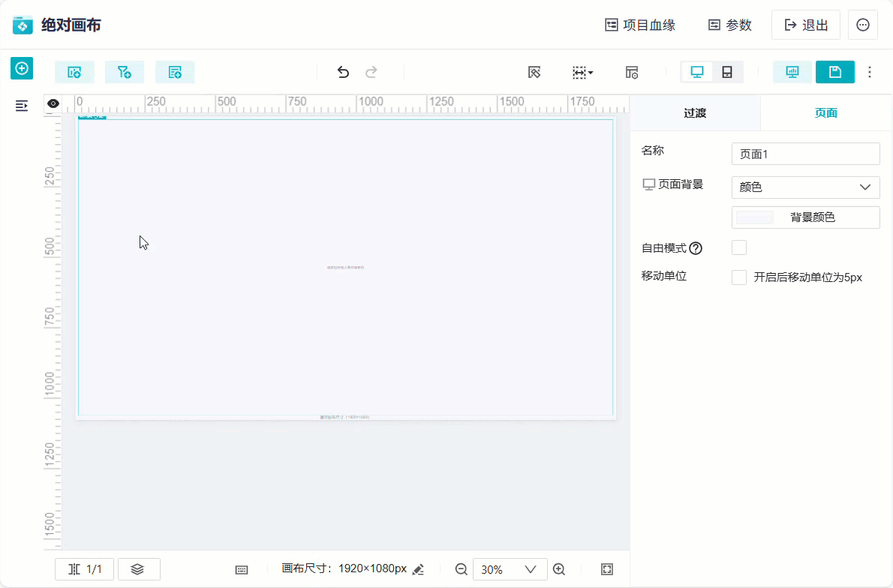Viewport: 893px width, 588px height.
Task: Open the layers panel icon in status bar
Action: (x=139, y=569)
